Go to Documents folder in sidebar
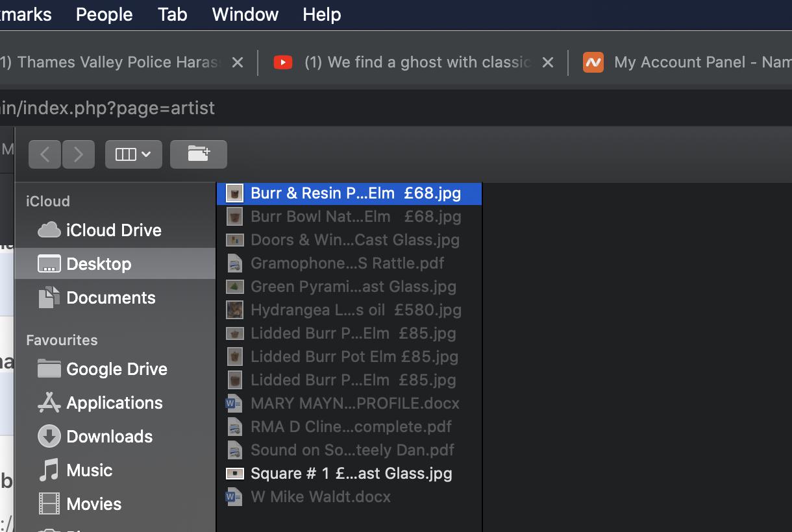 click(110, 298)
